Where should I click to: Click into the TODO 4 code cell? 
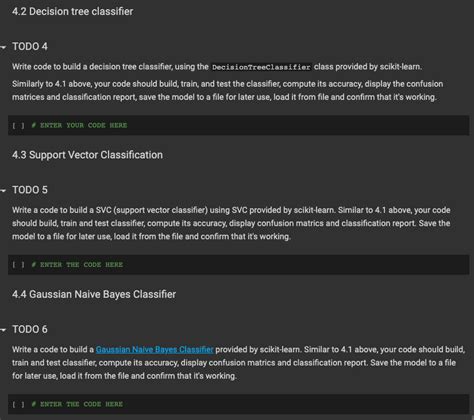coord(239,125)
